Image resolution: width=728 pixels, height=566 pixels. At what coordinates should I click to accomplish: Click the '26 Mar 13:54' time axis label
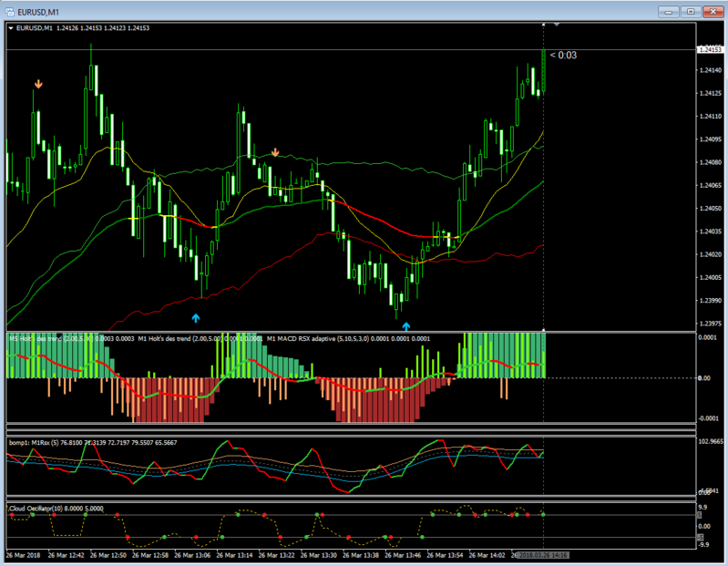pos(445,555)
